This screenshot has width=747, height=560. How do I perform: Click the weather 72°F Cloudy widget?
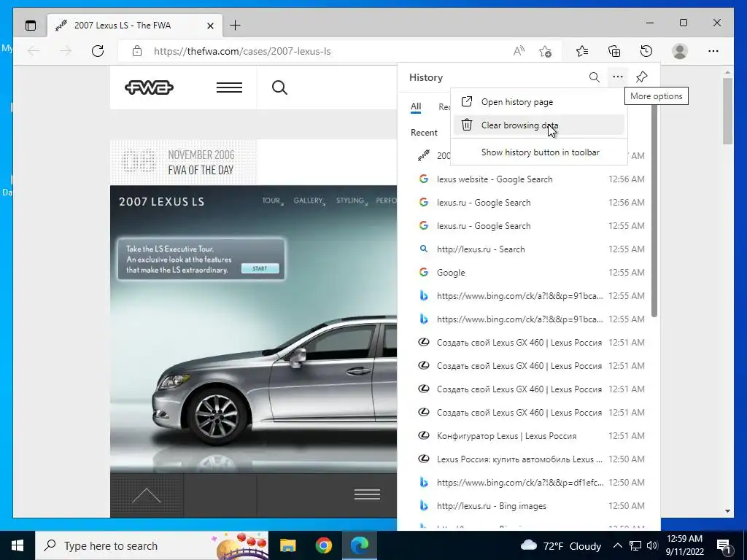561,545
